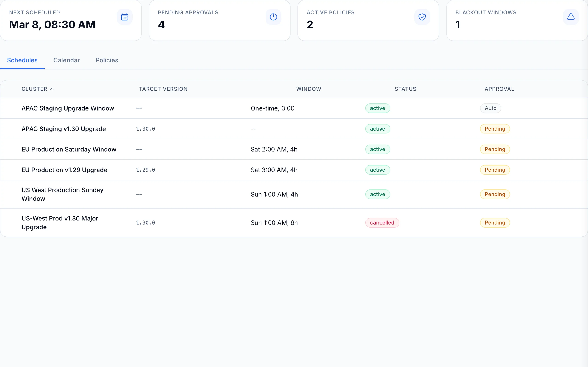Open the Active Policies count

coord(310,24)
